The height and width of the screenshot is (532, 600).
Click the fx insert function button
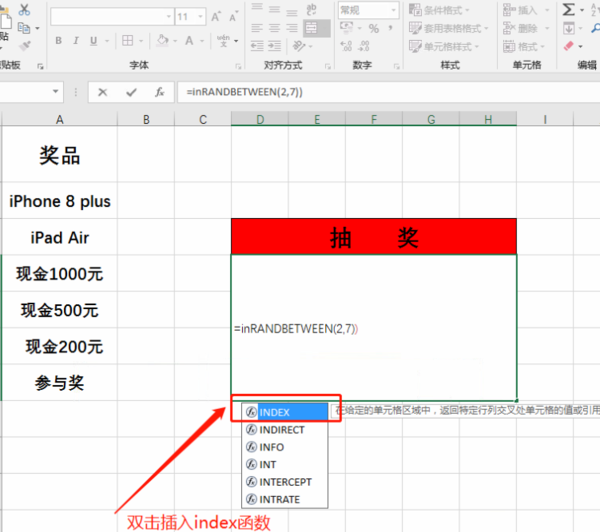pyautogui.click(x=160, y=92)
